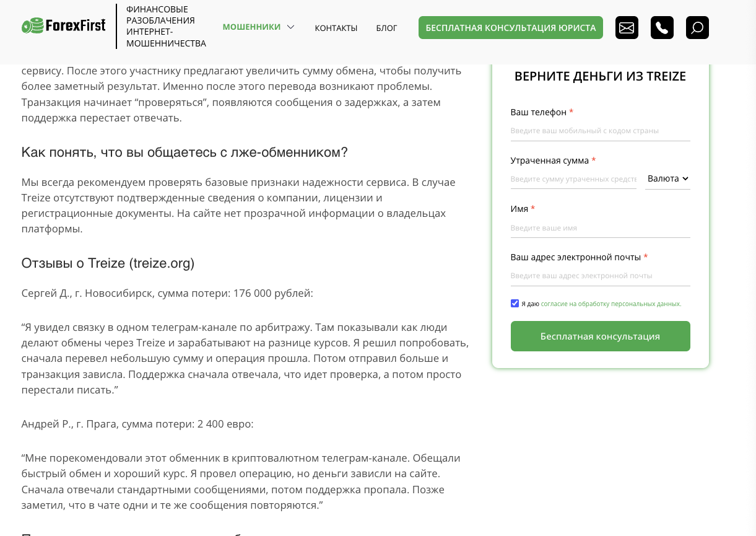This screenshot has width=756, height=536.
Task: Focus the Ваш телефон input field
Action: pos(599,131)
